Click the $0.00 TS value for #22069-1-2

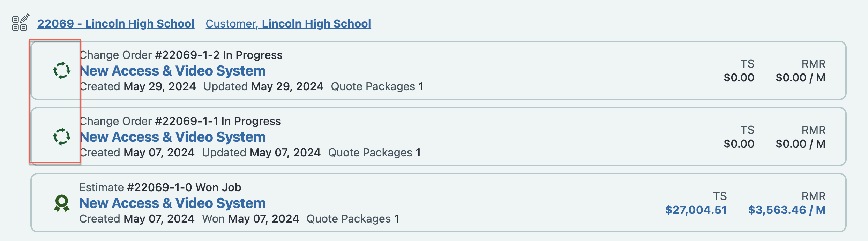[x=739, y=78]
